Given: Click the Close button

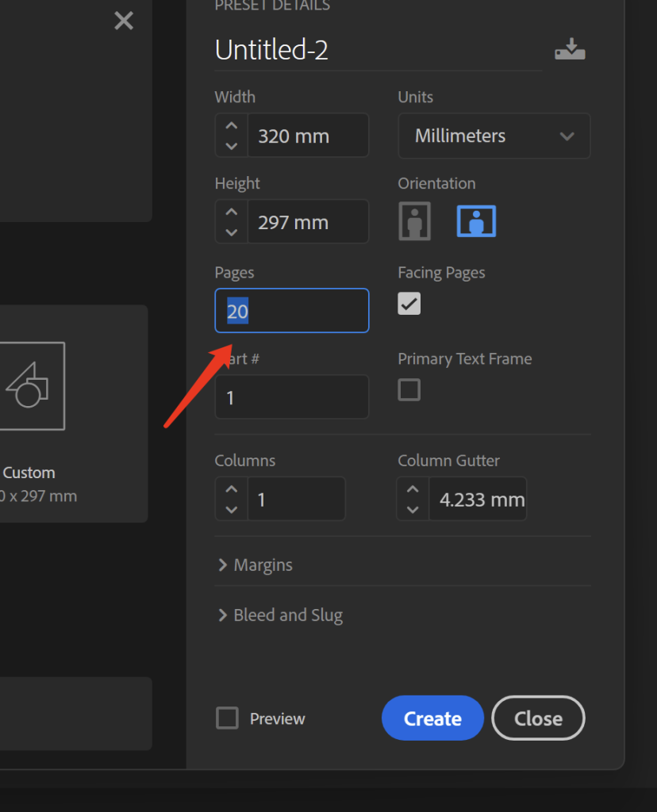Looking at the screenshot, I should [538, 718].
